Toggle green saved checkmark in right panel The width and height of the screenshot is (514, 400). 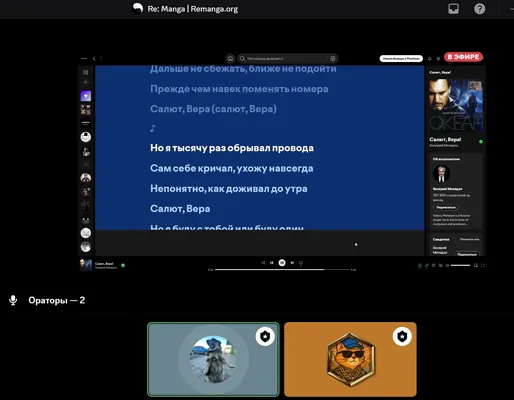[481, 142]
